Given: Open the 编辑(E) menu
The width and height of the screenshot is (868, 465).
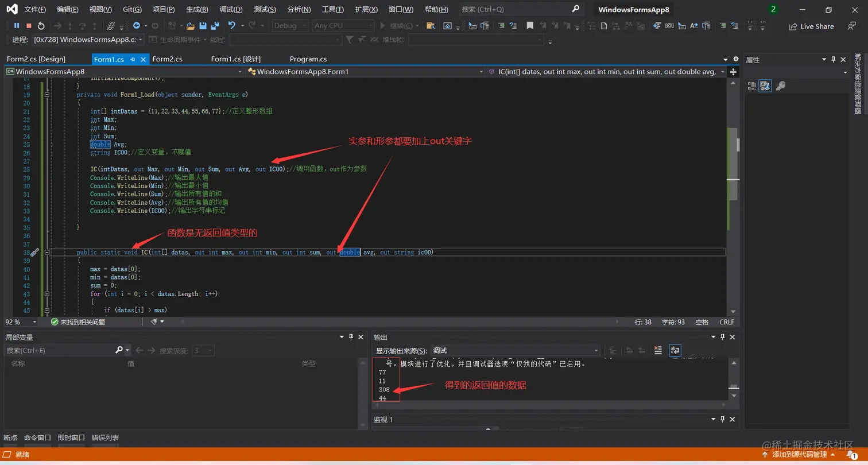Looking at the screenshot, I should click(x=68, y=9).
